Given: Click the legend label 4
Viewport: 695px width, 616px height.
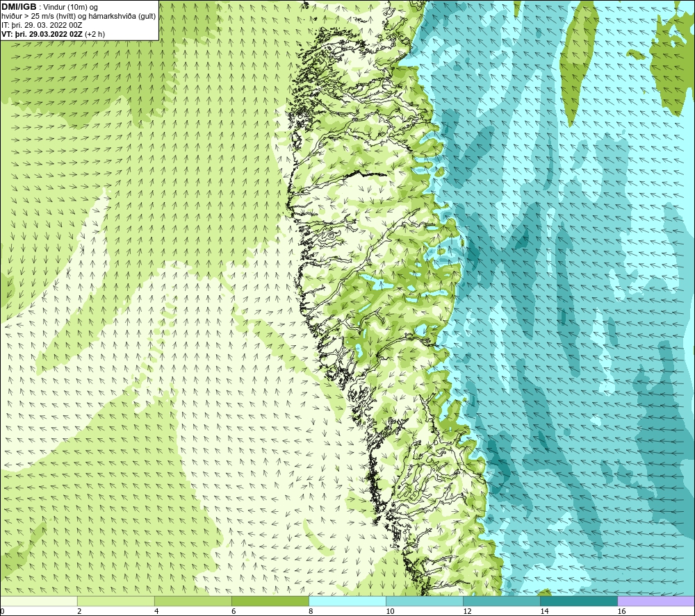Looking at the screenshot, I should point(156,611).
